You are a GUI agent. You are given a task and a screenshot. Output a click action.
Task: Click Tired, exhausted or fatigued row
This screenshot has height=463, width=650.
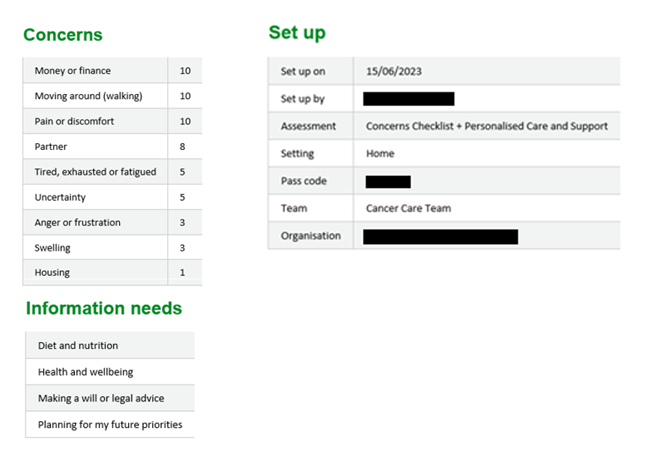[x=95, y=171]
